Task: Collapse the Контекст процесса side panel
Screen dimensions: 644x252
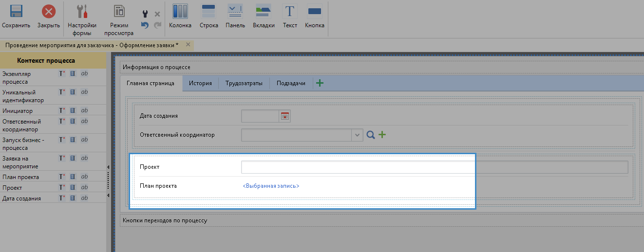Action: [x=108, y=167]
